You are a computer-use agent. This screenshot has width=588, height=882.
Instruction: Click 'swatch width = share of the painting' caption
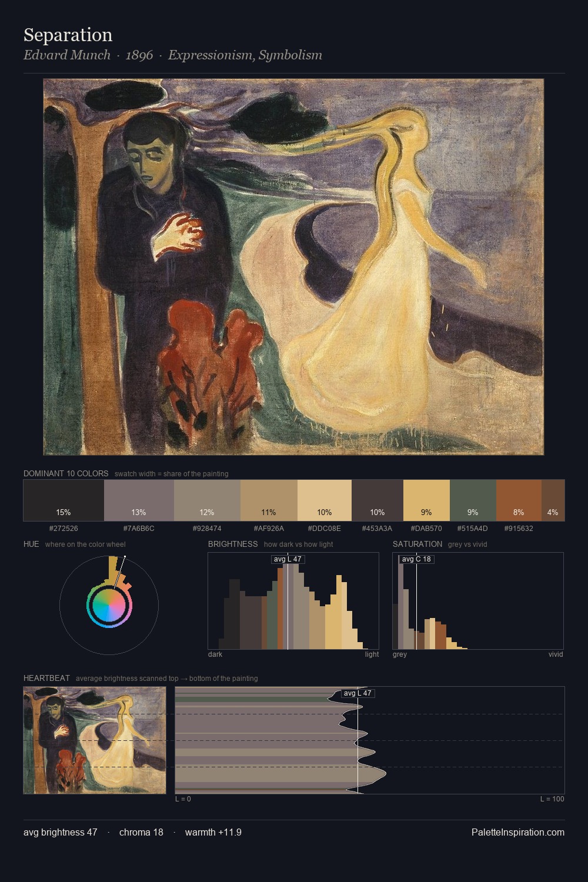pyautogui.click(x=172, y=474)
